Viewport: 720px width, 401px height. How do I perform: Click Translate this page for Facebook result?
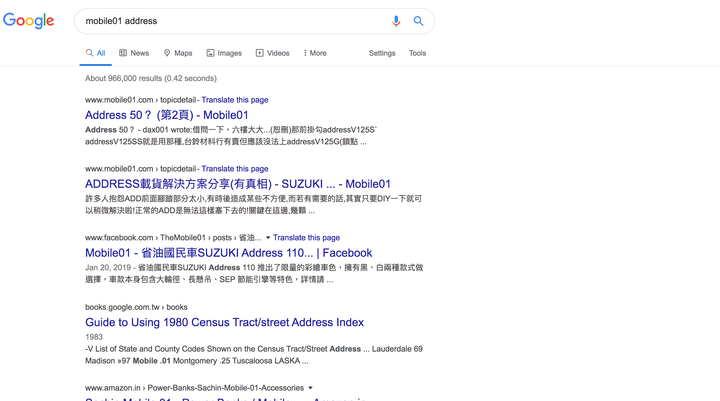click(x=306, y=237)
